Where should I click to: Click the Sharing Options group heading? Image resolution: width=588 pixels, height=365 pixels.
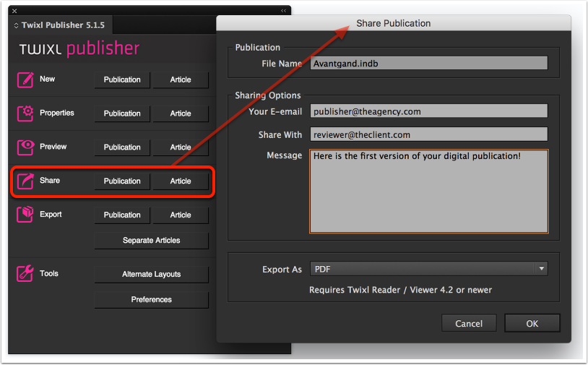tap(268, 95)
